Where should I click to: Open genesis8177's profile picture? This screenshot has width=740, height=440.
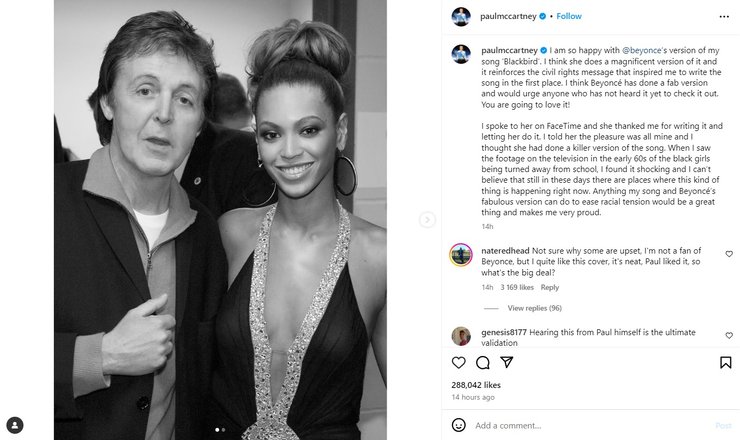tap(461, 335)
